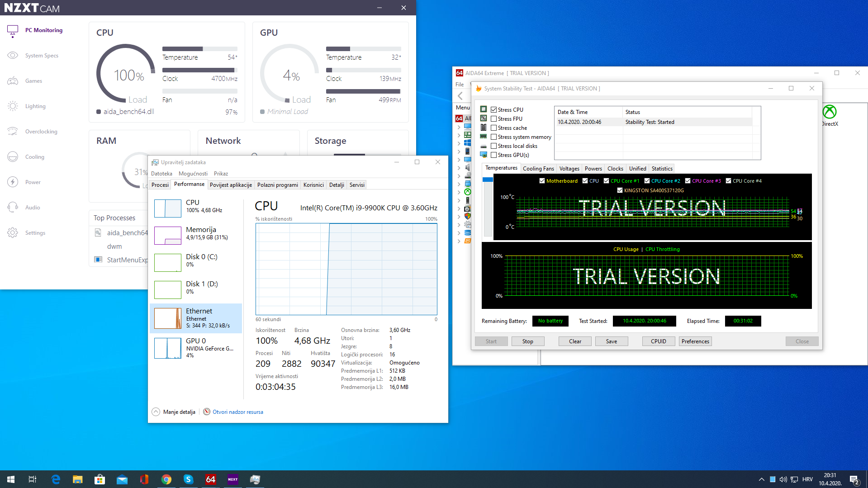The width and height of the screenshot is (868, 488).
Task: Open notification center in system tray
Action: pos(854,479)
